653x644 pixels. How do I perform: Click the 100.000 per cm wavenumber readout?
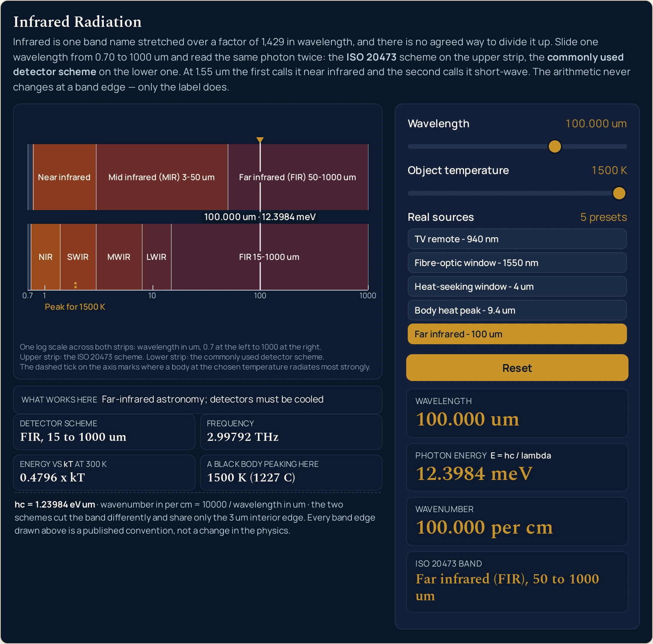(x=484, y=527)
